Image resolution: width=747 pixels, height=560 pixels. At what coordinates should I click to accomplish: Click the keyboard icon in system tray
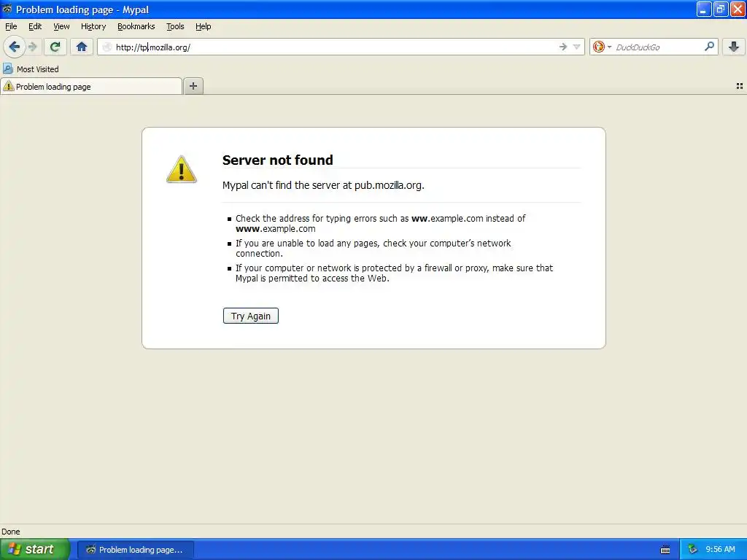(665, 550)
